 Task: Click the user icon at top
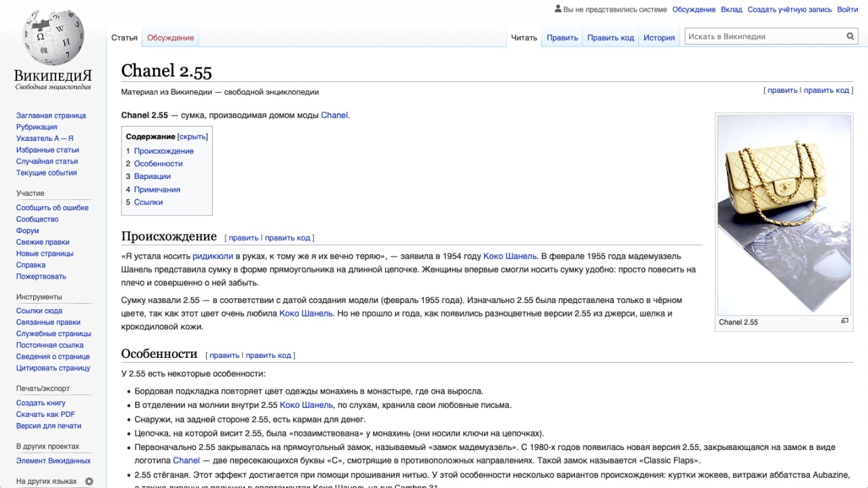(557, 9)
